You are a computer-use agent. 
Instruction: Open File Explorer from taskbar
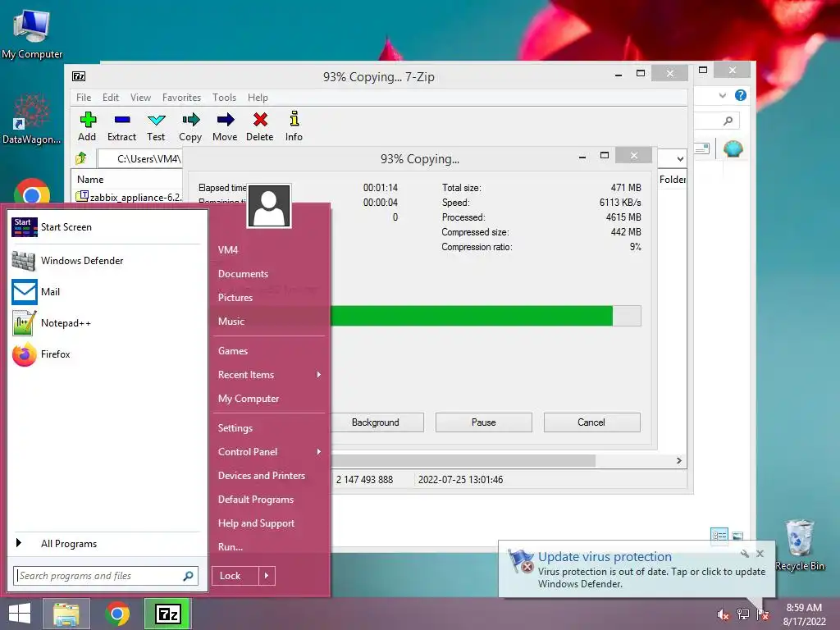(x=66, y=614)
